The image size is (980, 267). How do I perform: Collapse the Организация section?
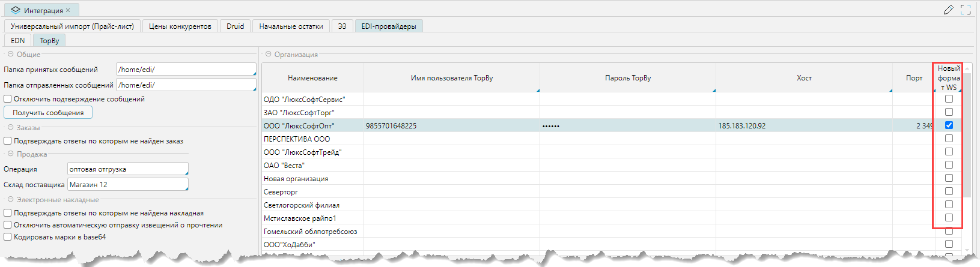coord(268,54)
